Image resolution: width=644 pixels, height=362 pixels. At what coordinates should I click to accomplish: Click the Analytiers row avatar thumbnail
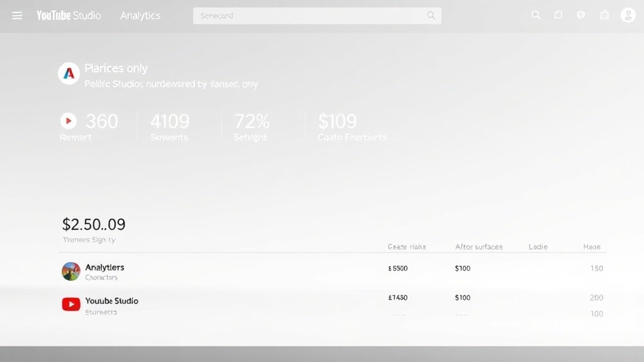[x=71, y=271]
